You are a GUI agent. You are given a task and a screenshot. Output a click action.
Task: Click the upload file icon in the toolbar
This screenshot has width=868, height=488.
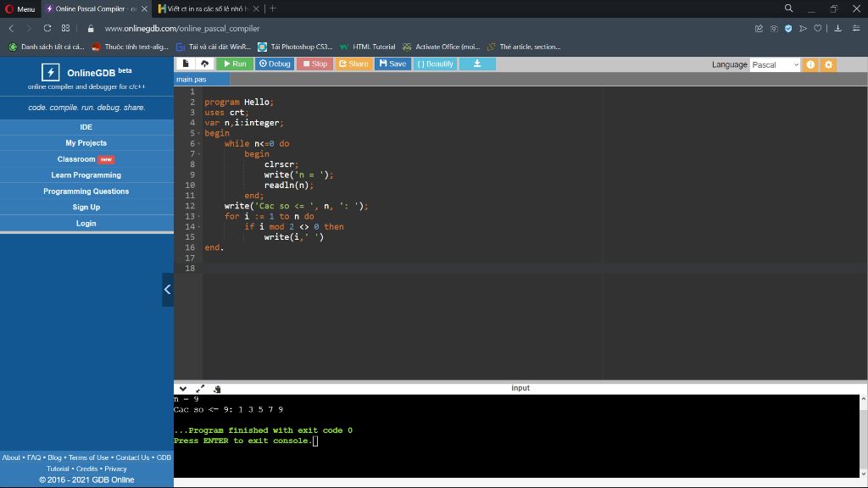[205, 64]
